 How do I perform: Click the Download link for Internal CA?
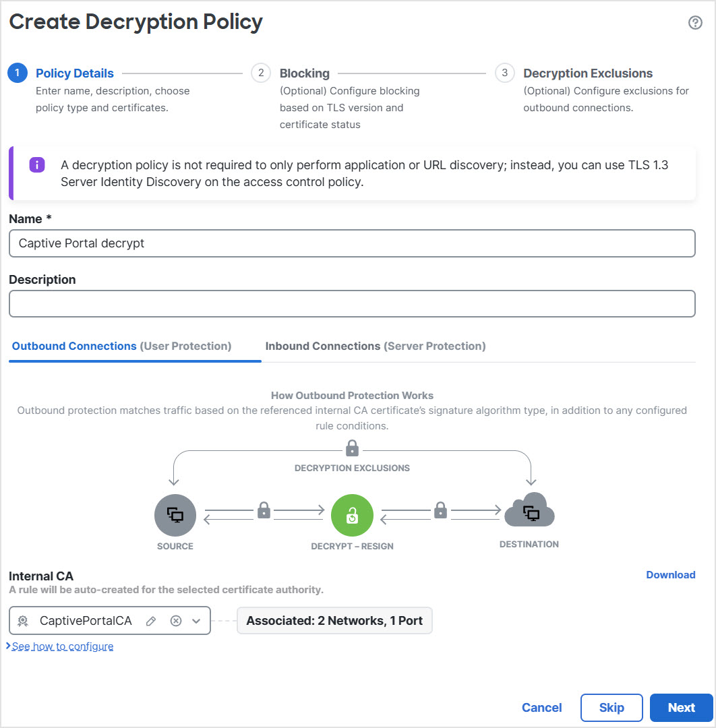670,574
